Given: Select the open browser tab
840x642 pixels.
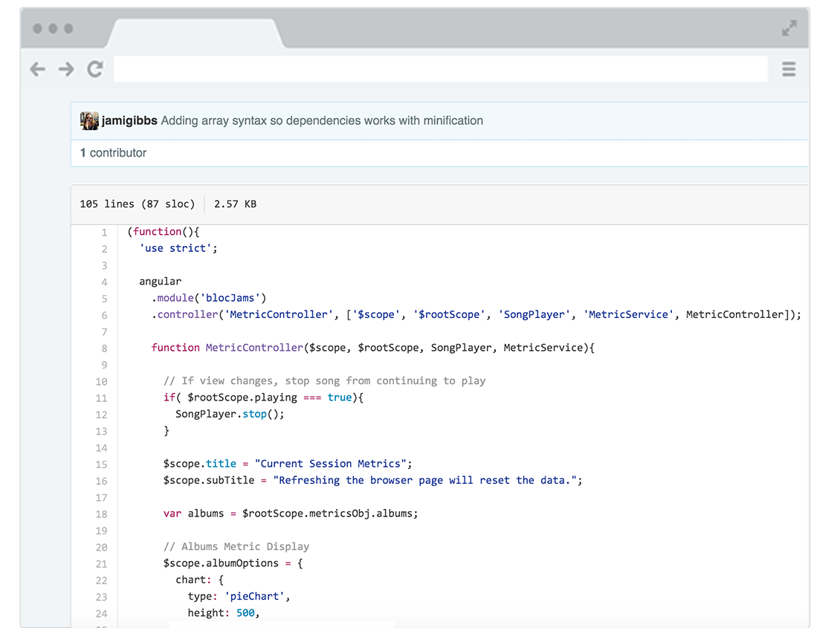Looking at the screenshot, I should coord(195,33).
